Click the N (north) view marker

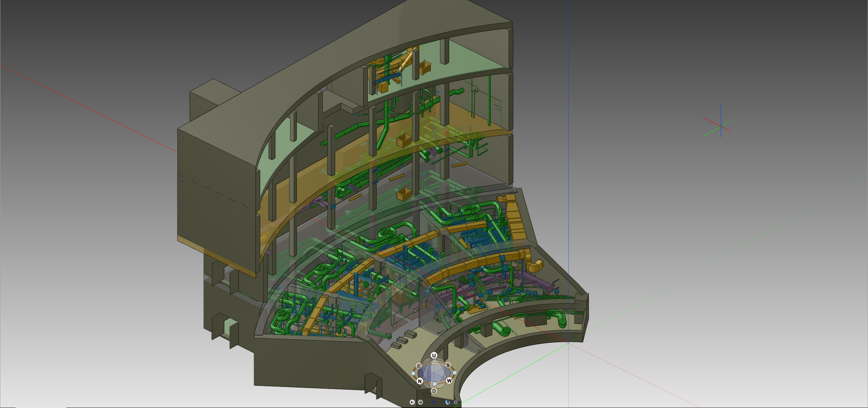[x=420, y=381]
